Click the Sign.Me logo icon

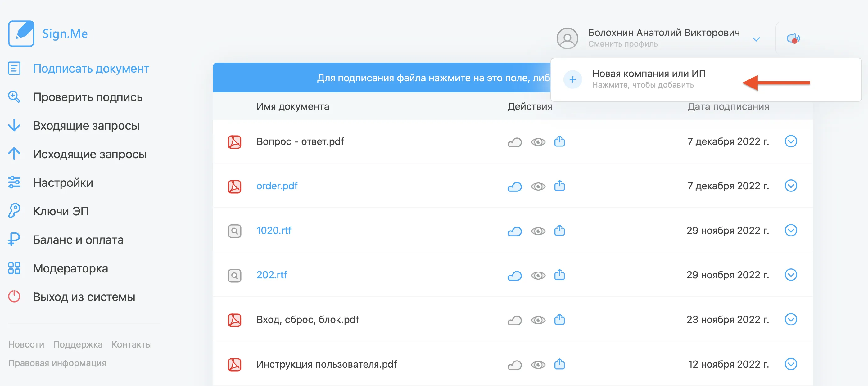click(x=21, y=33)
